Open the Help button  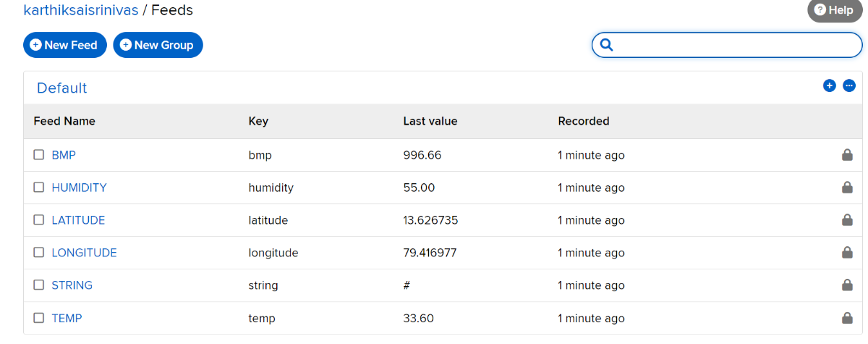coord(834,10)
